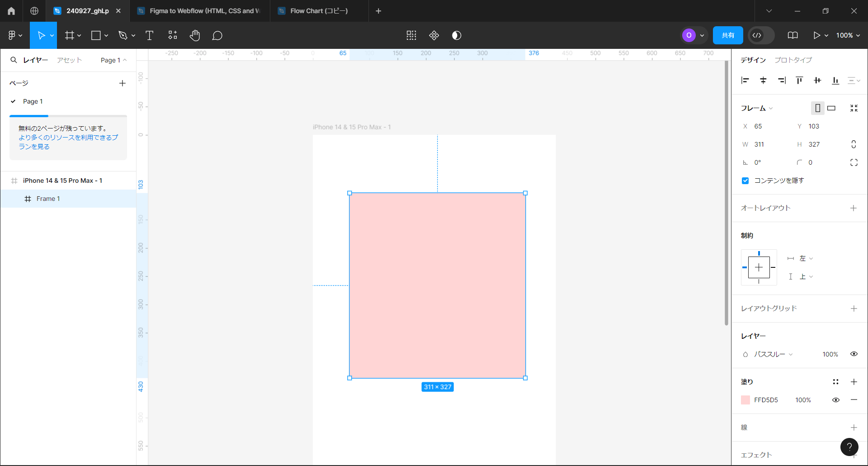Open the library book icon

pos(793,35)
